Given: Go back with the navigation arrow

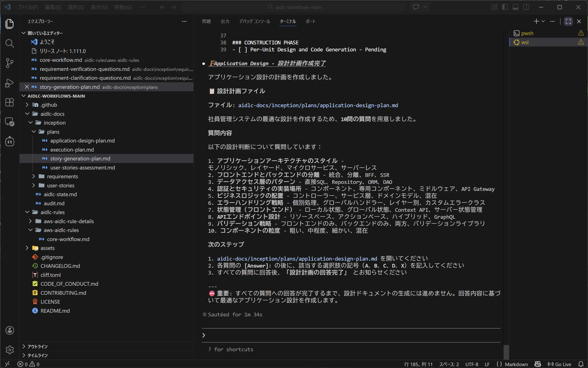Looking at the screenshot, I should coord(163,7).
